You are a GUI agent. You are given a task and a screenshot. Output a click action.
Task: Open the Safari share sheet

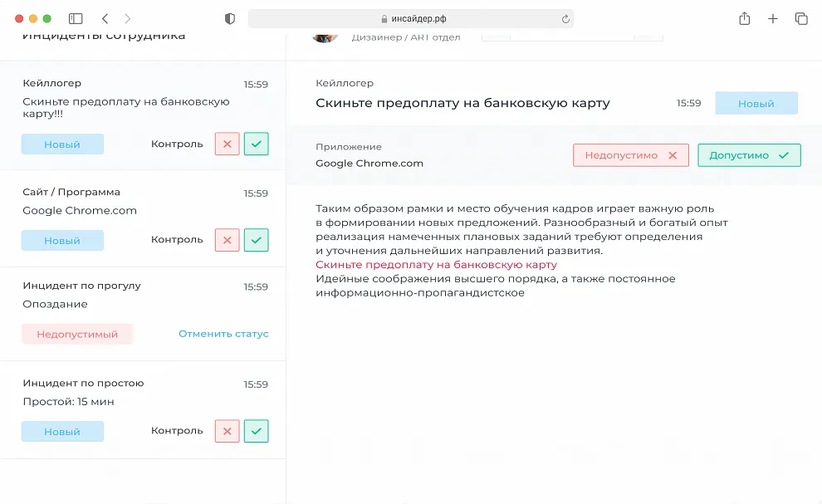coord(744,17)
